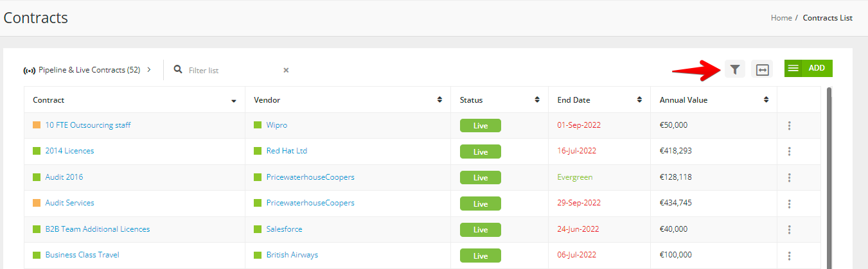The image size is (868, 269).
Task: Click end date 01-Sep-2022
Action: point(579,125)
